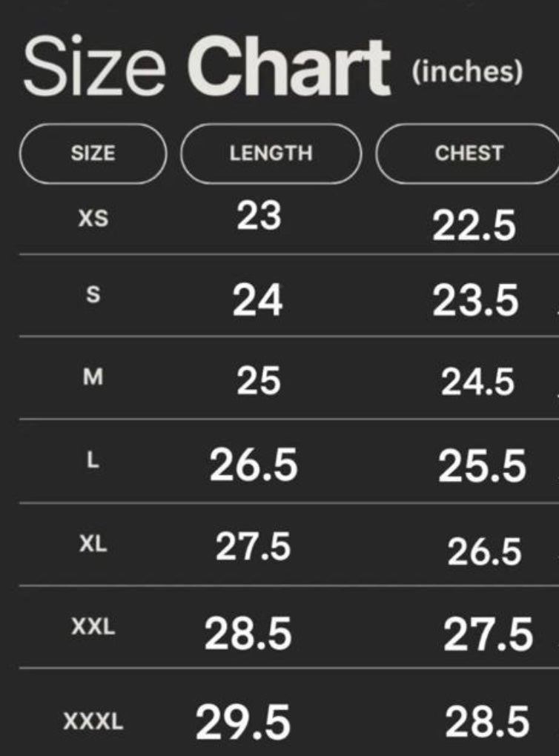This screenshot has height=756, width=559.
Task: Click the XL length value 27.5
Action: [253, 548]
